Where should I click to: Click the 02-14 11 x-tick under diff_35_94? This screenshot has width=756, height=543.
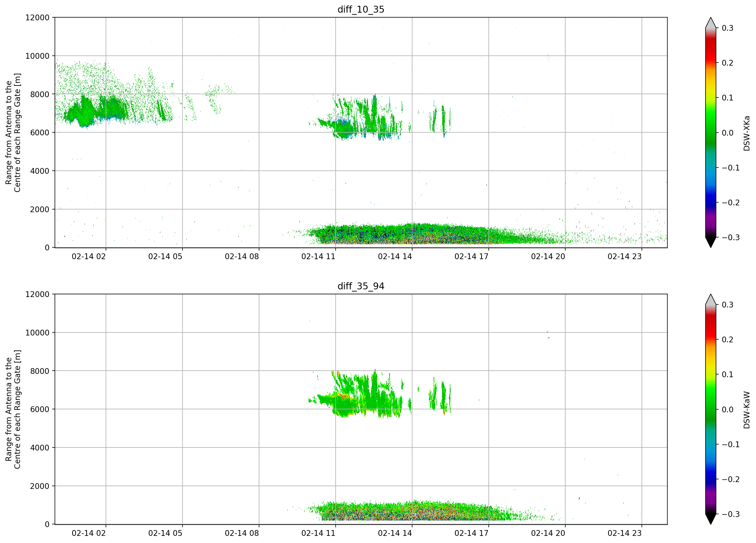coord(318,533)
